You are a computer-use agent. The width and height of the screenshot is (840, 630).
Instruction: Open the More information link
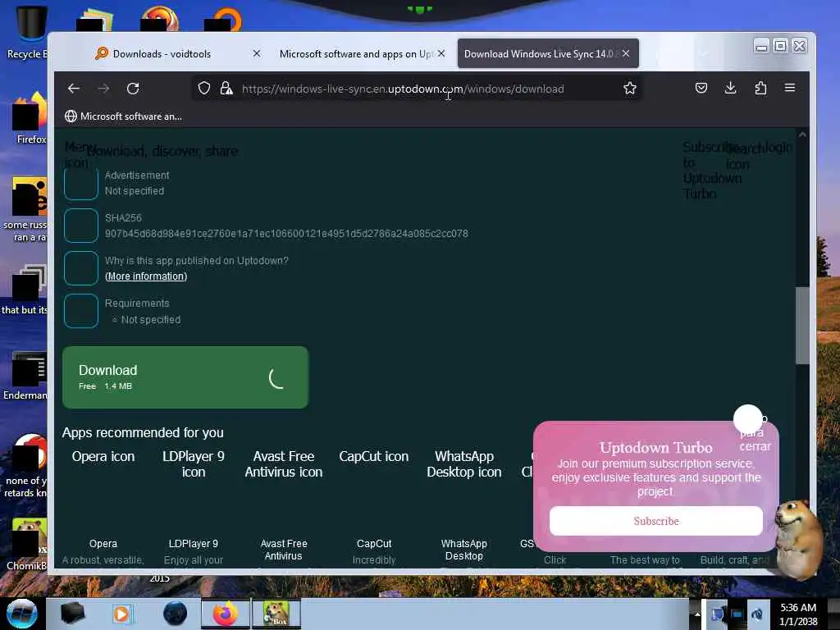pos(146,276)
